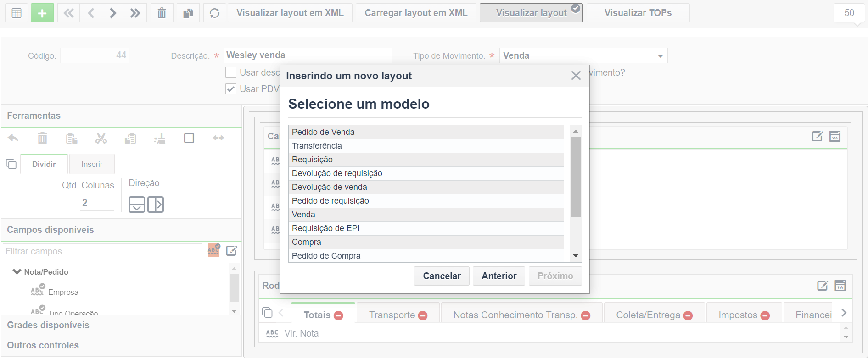Go to previous record arrow
This screenshot has height=359, width=868.
pyautogui.click(x=91, y=13)
